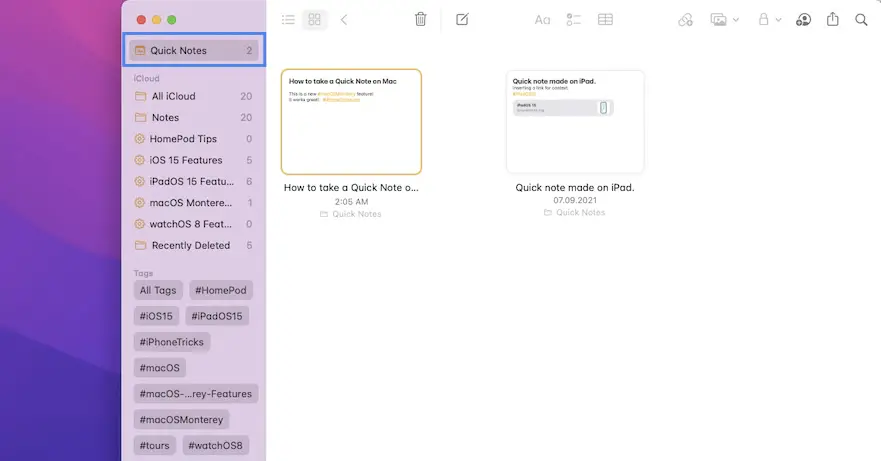Click the Tags section header

tap(143, 273)
